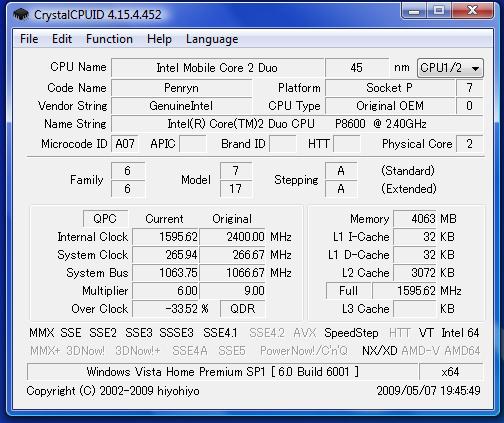Viewport: 504px width, 423px height.
Task: Click the CPU Type field Original OEM
Action: click(x=390, y=106)
